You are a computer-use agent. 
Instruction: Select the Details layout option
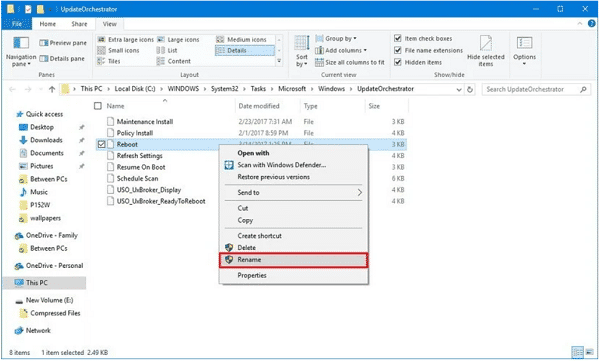(245, 51)
